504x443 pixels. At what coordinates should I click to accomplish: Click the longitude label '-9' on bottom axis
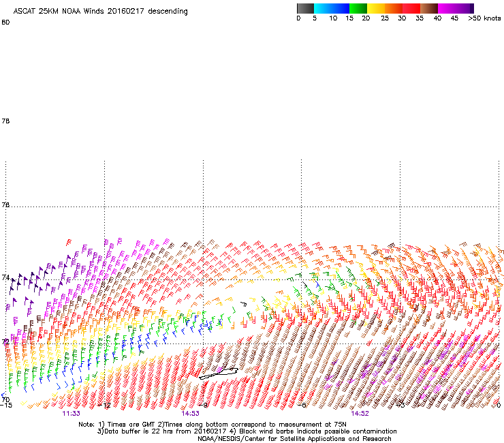pyautogui.click(x=204, y=405)
